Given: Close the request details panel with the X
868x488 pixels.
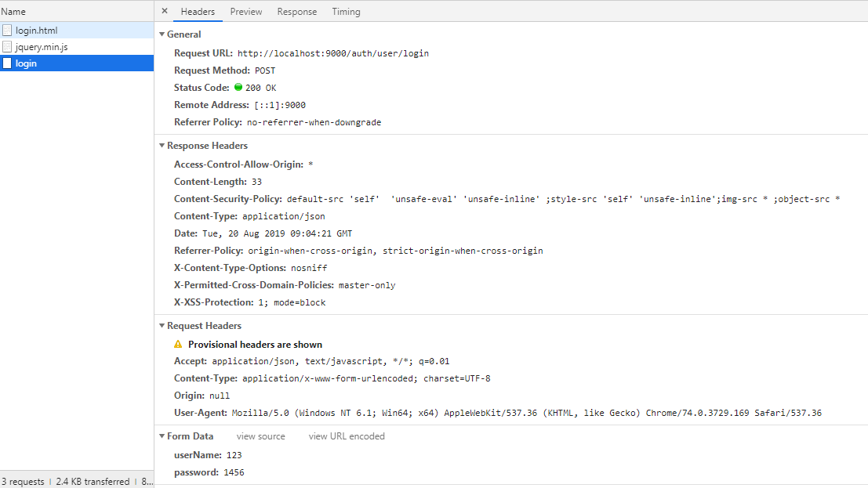Looking at the screenshot, I should pos(164,11).
